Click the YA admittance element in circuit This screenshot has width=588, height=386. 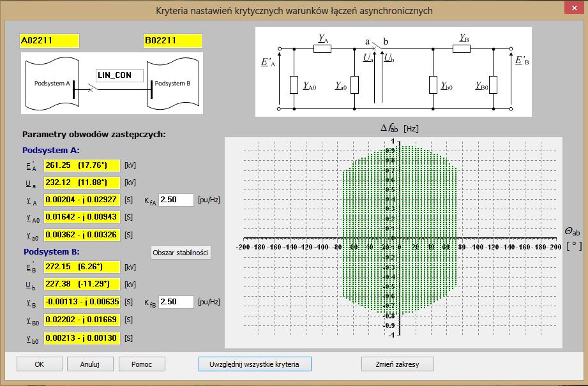click(322, 48)
